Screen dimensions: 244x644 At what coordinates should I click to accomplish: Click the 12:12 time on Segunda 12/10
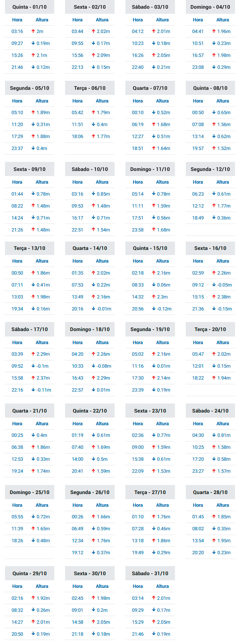pos(198,206)
